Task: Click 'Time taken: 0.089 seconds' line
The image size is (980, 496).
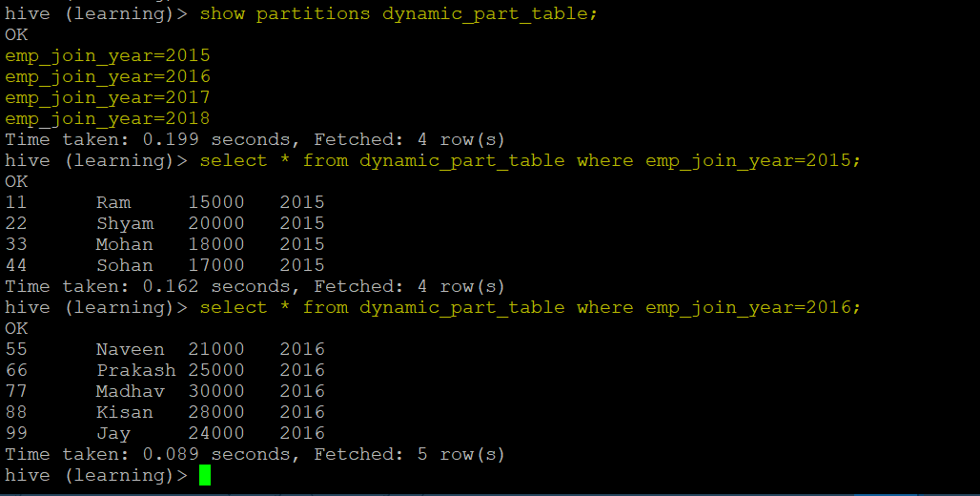Action: point(255,455)
